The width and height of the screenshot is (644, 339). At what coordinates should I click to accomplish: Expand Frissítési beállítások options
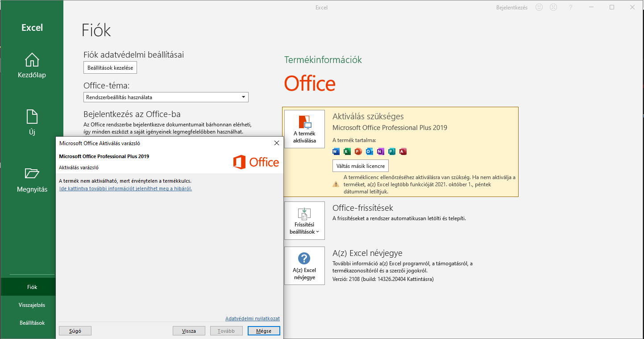(x=304, y=221)
